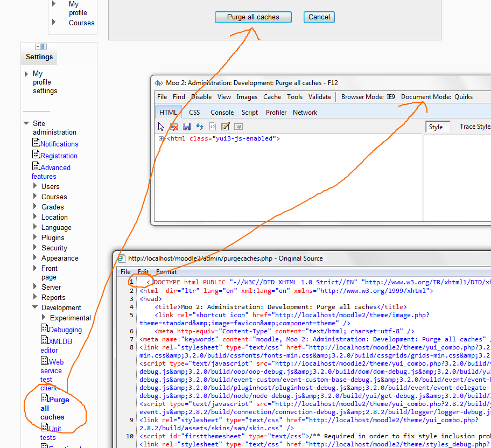Open the XMLDB editor link
The width and height of the screenshot is (491, 448).
(x=57, y=346)
